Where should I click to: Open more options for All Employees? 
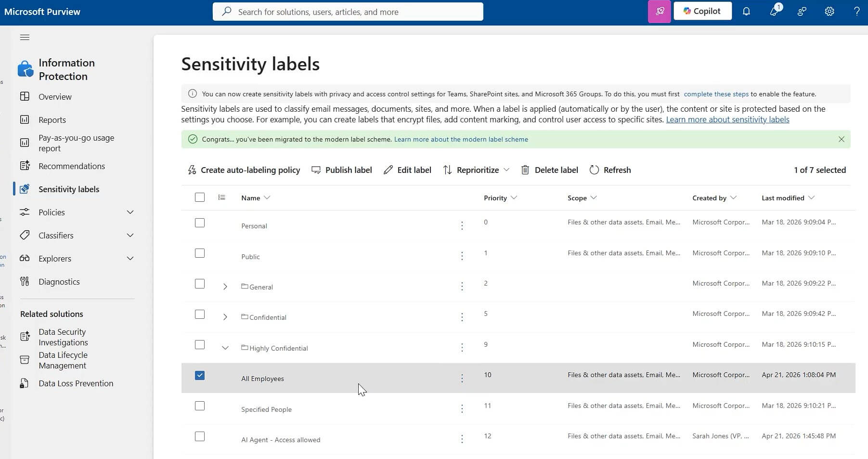462,378
